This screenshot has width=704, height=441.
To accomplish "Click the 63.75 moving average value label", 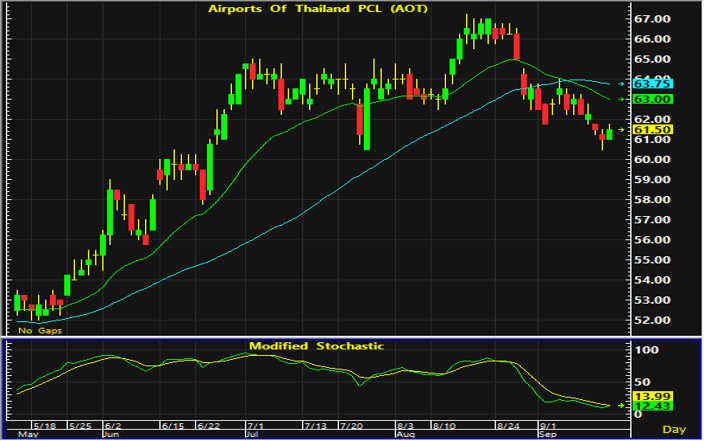I will click(x=652, y=84).
